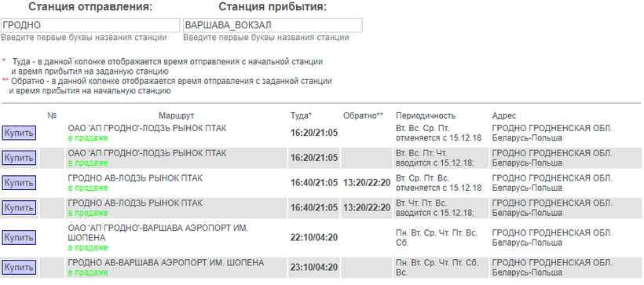The width and height of the screenshot is (644, 285).
Task: Select the Туда* column header
Action: pos(301,116)
